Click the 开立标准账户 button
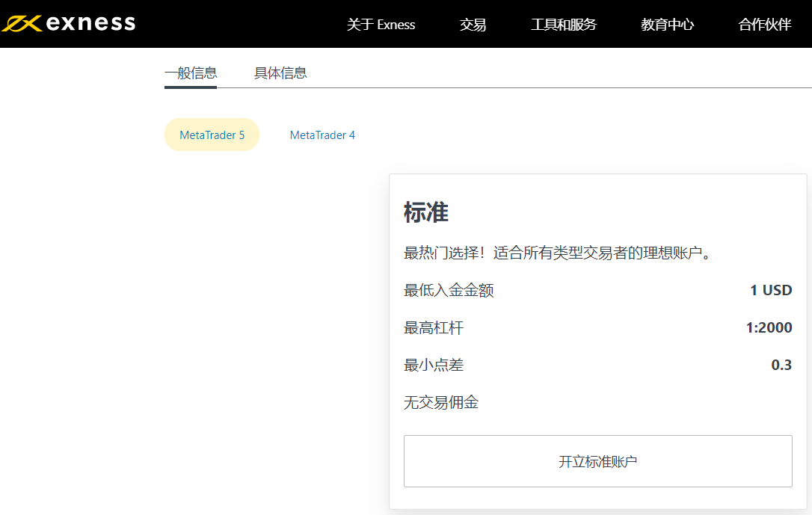Screen dimensions: 812x515 (597, 461)
